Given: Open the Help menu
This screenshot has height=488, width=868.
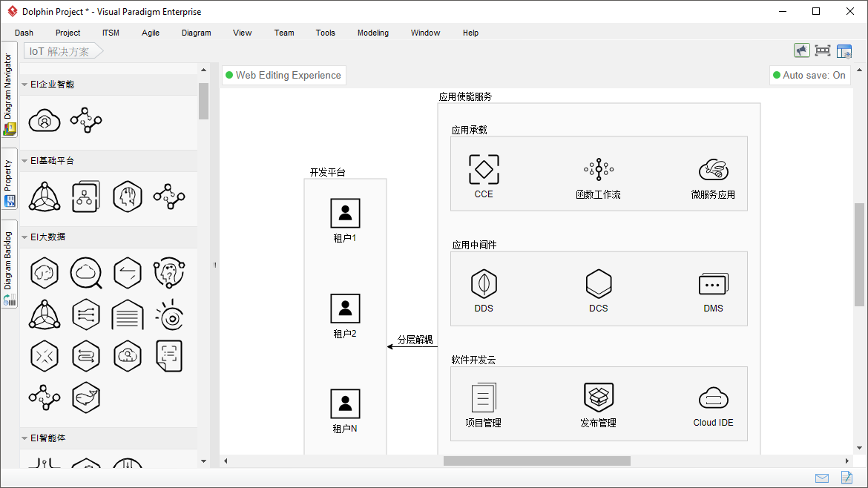Looking at the screenshot, I should pyautogui.click(x=470, y=33).
